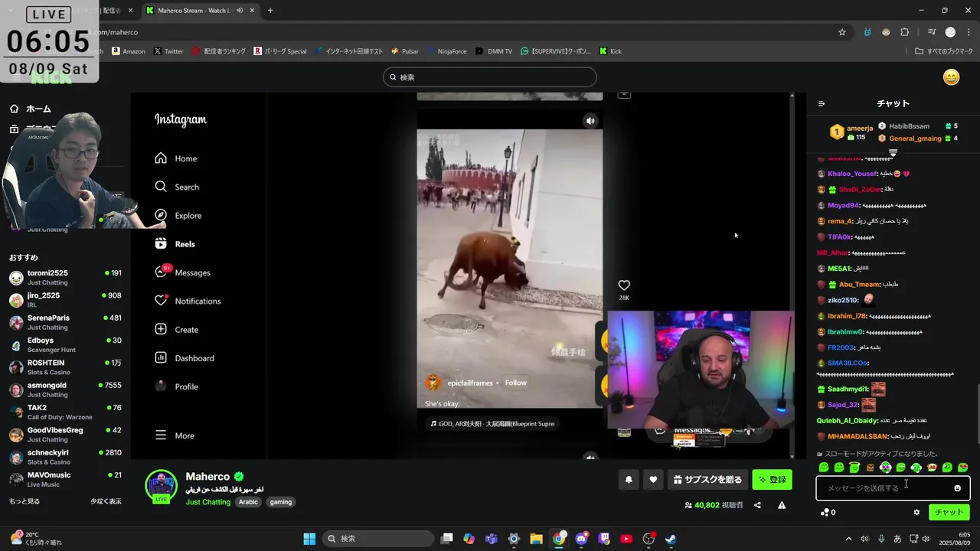Open chat settings gear icon
980x551 pixels.
point(916,512)
